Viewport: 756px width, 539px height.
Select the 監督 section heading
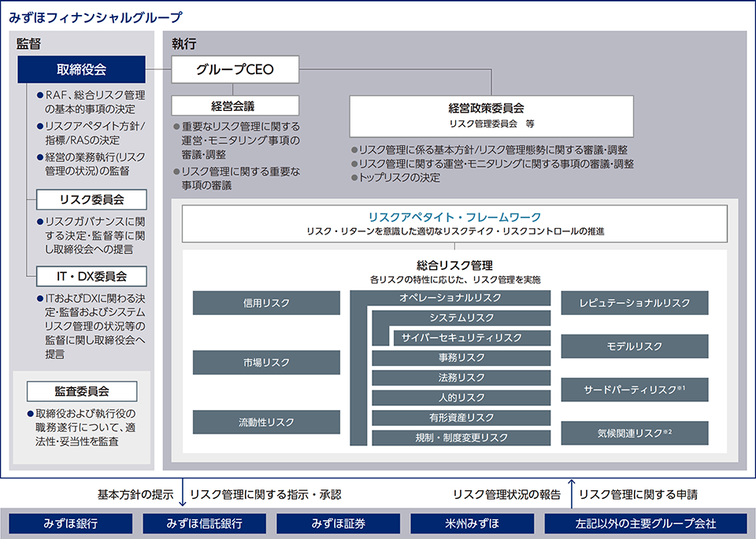[x=29, y=44]
